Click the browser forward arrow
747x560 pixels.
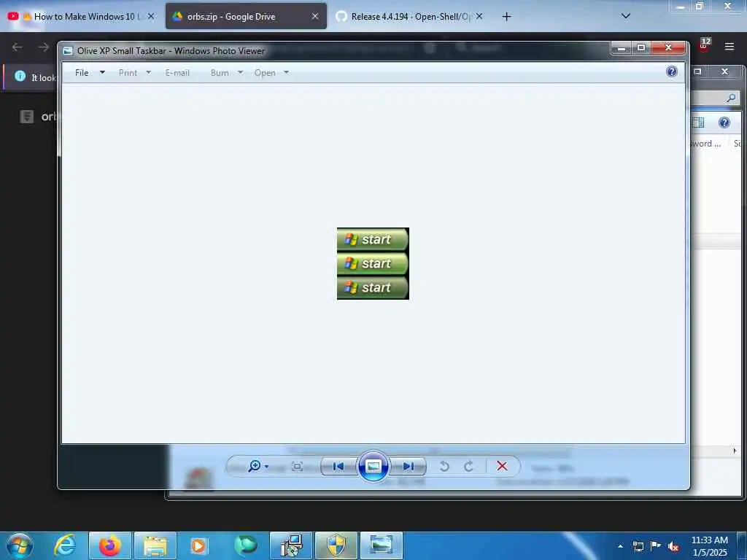(43, 47)
